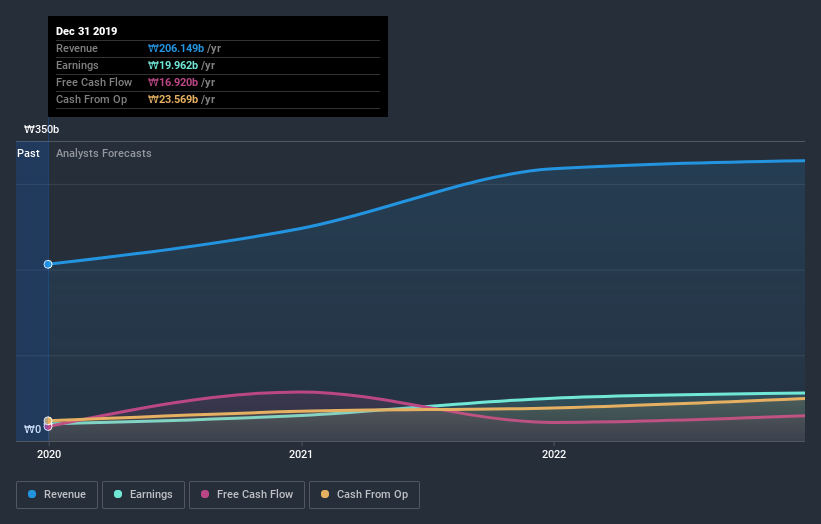This screenshot has height=524, width=821.
Task: Click the orange Cash From Op data point
Action: pos(48,420)
